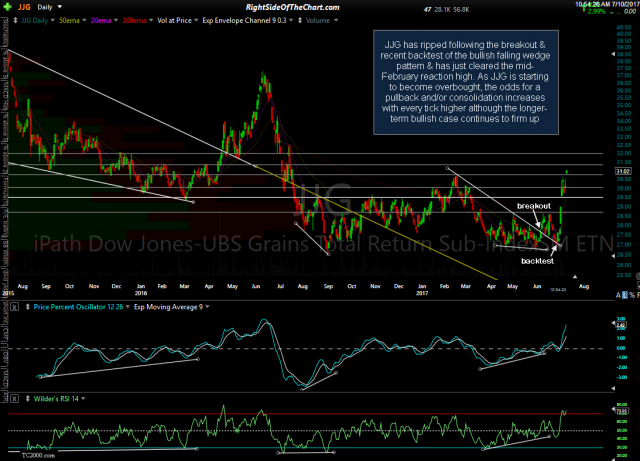Open the Vol at Price dropdown
This screenshot has height=461, width=640.
(196, 20)
